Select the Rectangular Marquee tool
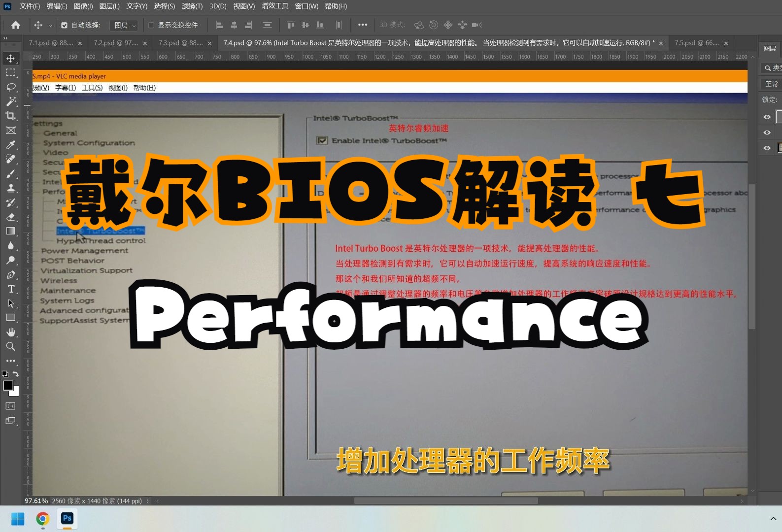 coord(10,73)
